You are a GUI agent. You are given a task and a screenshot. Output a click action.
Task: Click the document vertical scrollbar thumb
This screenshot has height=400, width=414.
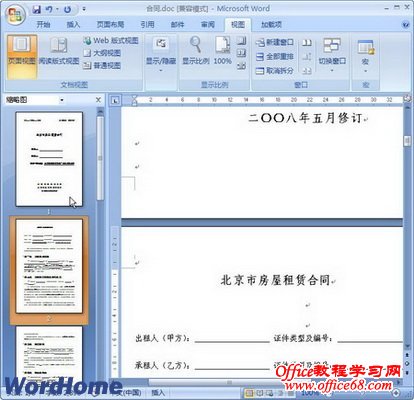407,141
